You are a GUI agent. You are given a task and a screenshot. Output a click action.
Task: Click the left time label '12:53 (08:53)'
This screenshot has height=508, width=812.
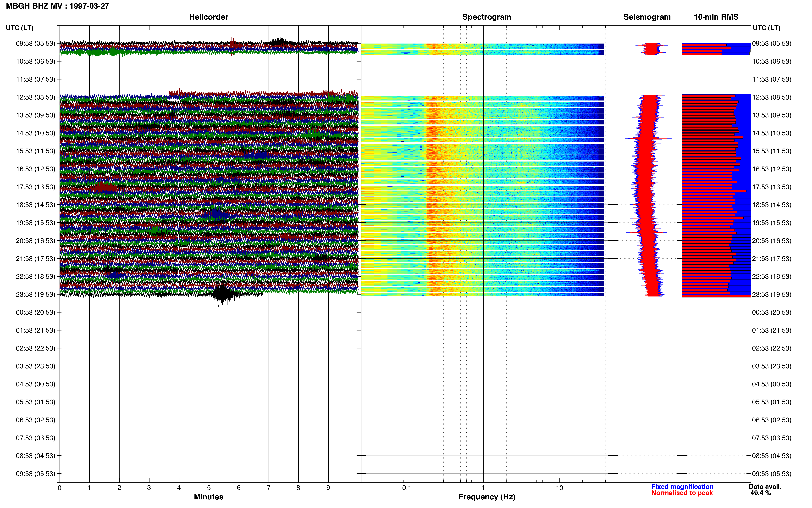[35, 97]
